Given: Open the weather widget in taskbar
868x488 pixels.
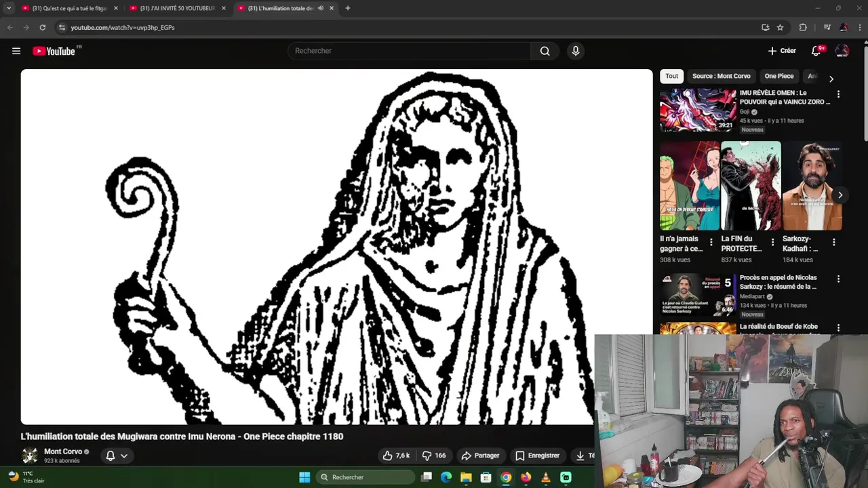Looking at the screenshot, I should (x=27, y=477).
